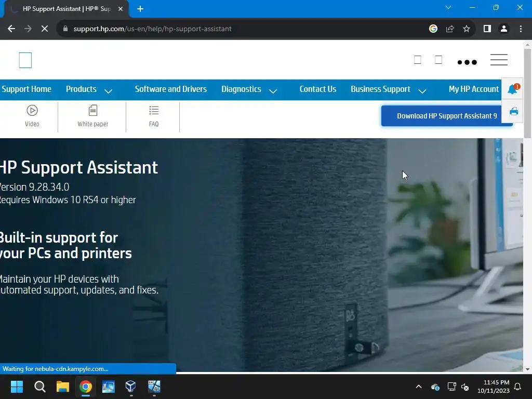Screen dimensions: 532x399
Task: Open the tab search chevron
Action: point(448,7)
